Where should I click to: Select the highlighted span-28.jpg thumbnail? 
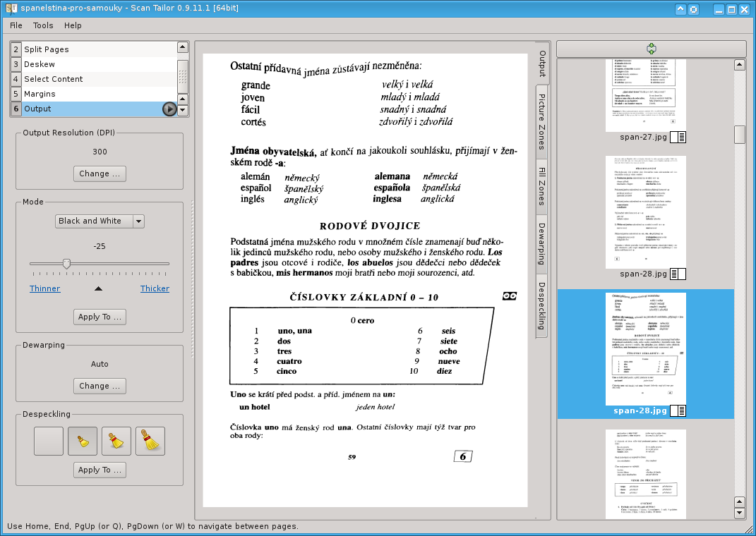point(646,349)
